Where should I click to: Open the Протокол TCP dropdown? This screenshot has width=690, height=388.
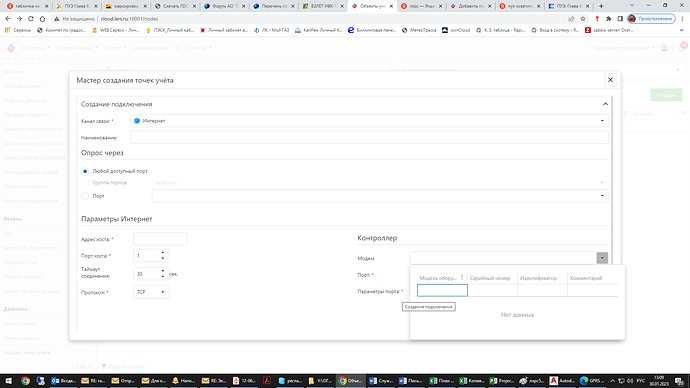coord(151,292)
